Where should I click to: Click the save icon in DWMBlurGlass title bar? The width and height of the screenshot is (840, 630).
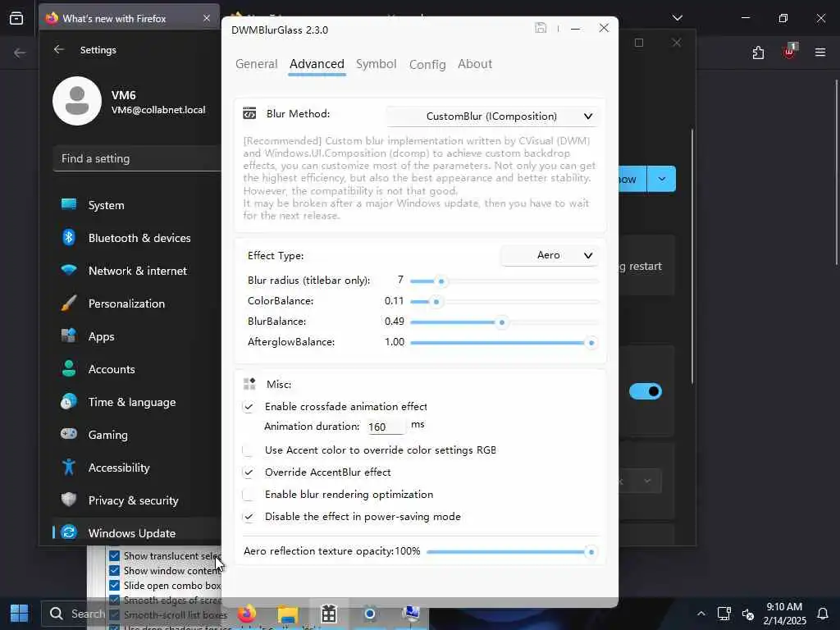[x=541, y=28]
